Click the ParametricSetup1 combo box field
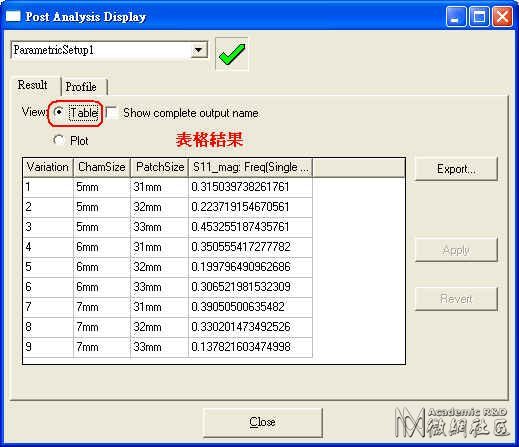Screen dimensions: 519x447 (x=109, y=50)
